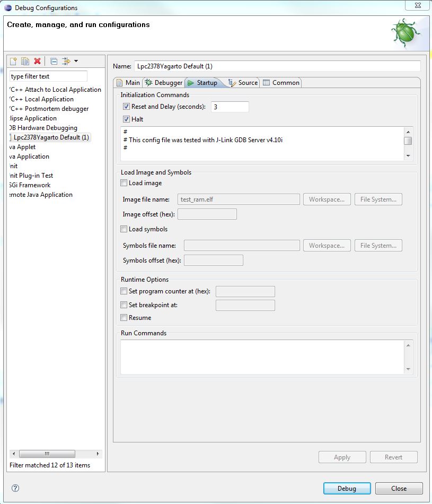This screenshot has height=504, width=432.
Task: Collapse all configurations in the tree
Action: tap(54, 61)
